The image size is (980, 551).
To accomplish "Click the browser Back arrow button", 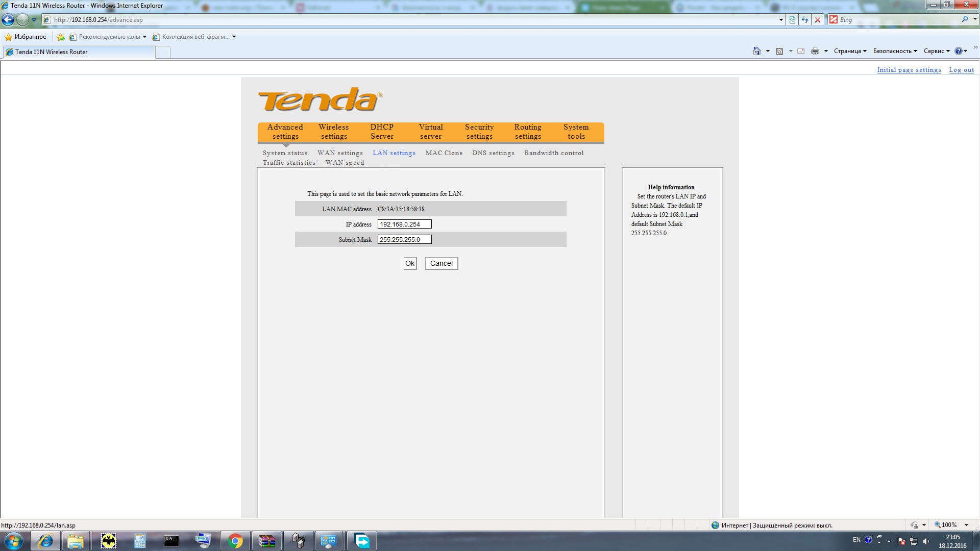I will pos(8,20).
